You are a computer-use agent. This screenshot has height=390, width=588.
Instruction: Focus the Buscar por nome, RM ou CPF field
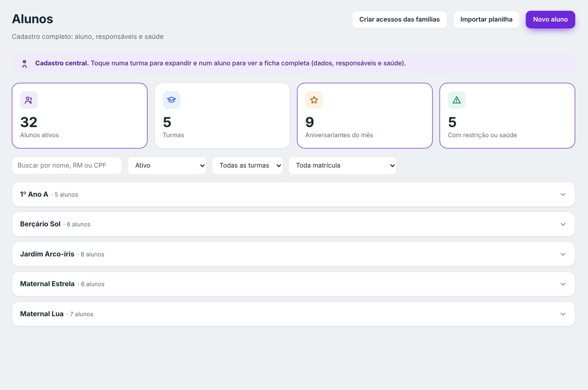coord(67,166)
